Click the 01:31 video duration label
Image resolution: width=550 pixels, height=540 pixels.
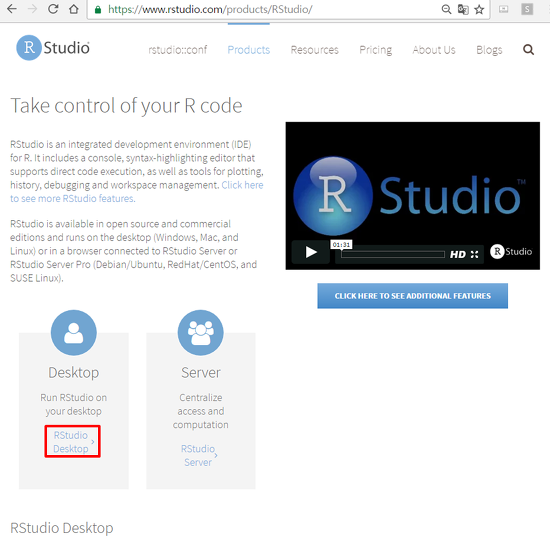tap(341, 245)
